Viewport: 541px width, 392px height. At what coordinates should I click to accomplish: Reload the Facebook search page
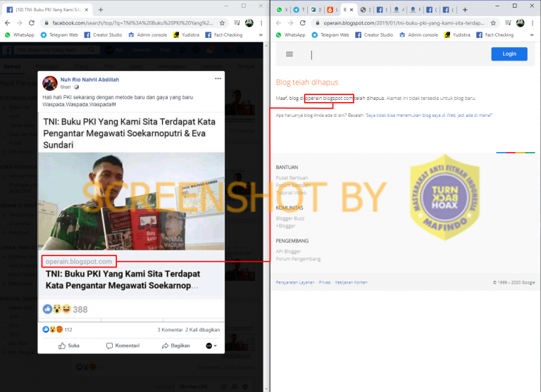pos(32,23)
